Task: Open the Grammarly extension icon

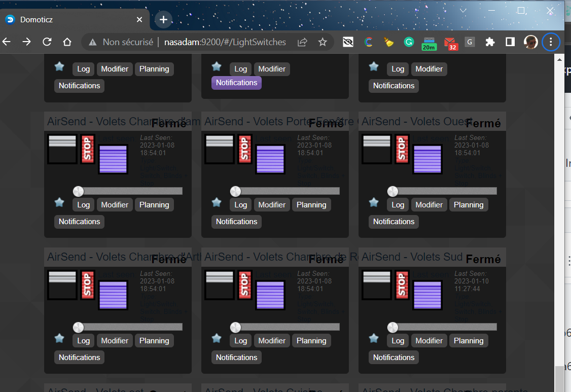Action: pyautogui.click(x=409, y=42)
